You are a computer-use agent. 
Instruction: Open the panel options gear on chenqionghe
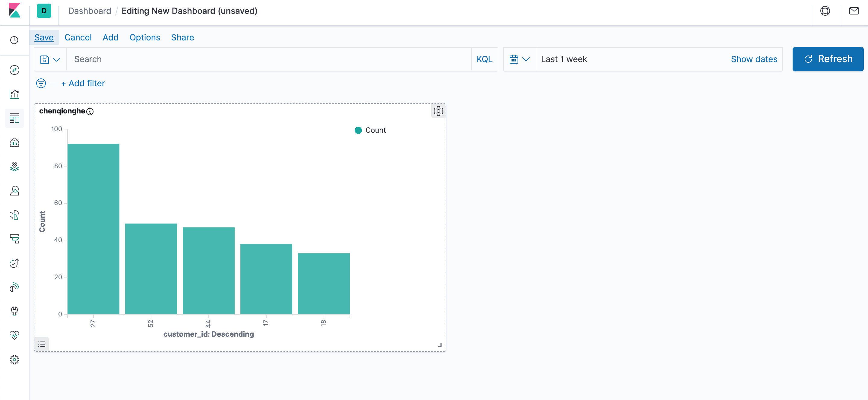pos(438,111)
